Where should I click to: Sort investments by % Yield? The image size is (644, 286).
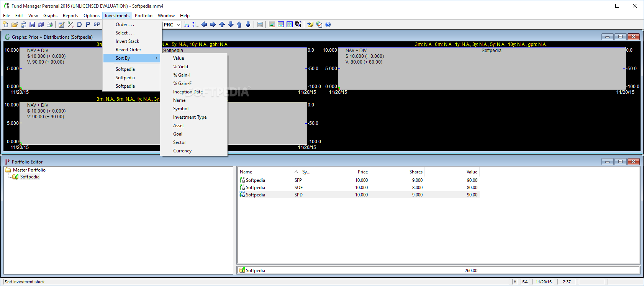pos(194,67)
